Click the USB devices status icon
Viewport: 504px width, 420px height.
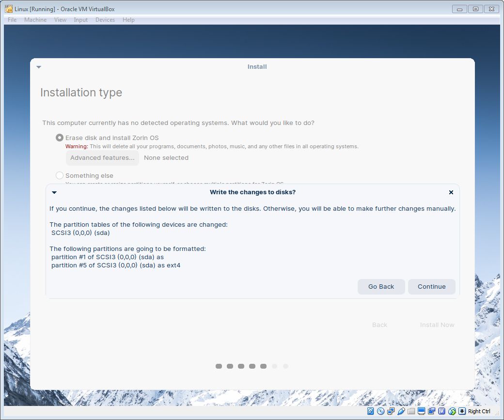[x=401, y=411]
